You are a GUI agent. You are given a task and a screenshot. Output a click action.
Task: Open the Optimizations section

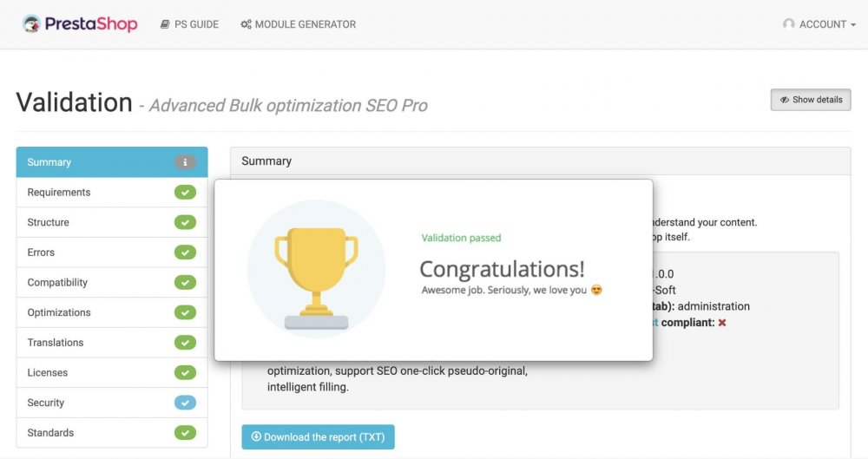coord(112,312)
